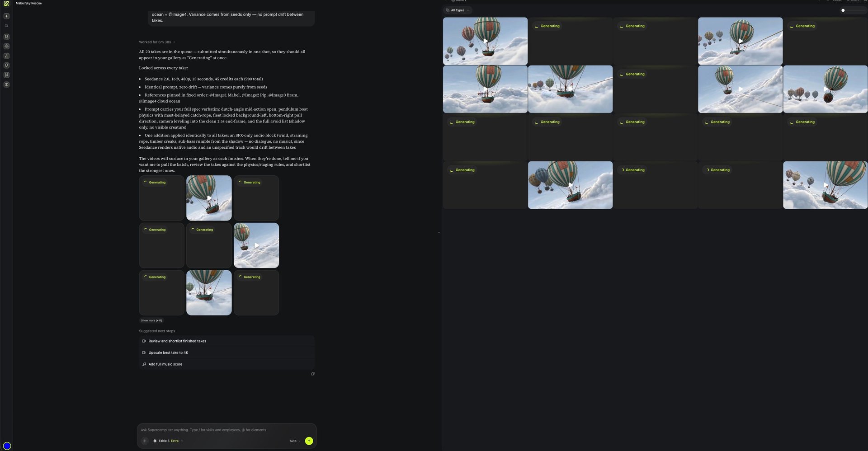
Task: Select 'Review and shortlist finished takes' suggestion
Action: coord(226,341)
